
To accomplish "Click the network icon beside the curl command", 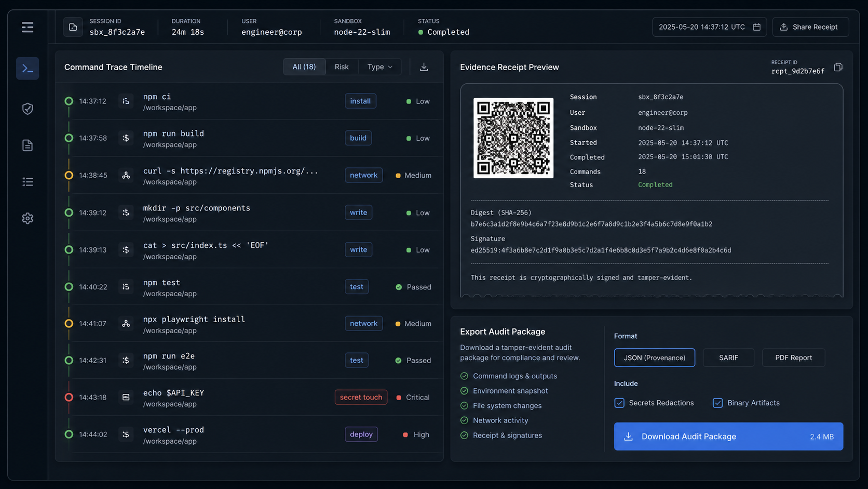I will pyautogui.click(x=126, y=175).
